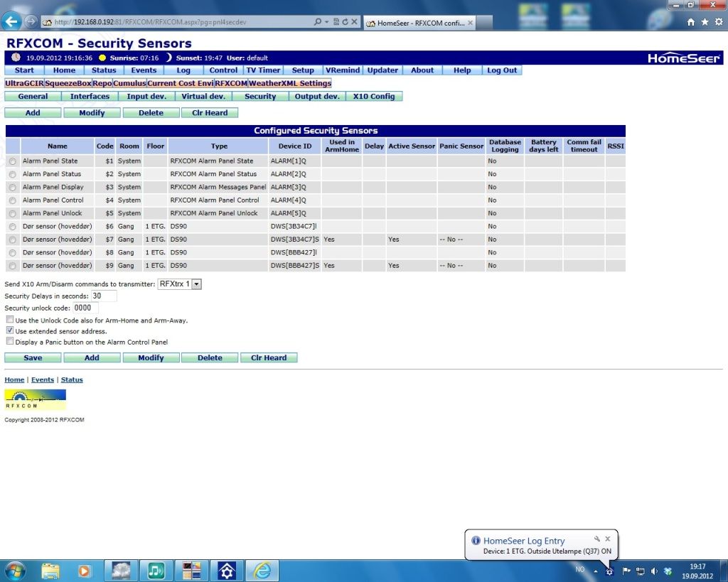
Task: Click the RFXCOM logo image
Action: click(x=36, y=399)
